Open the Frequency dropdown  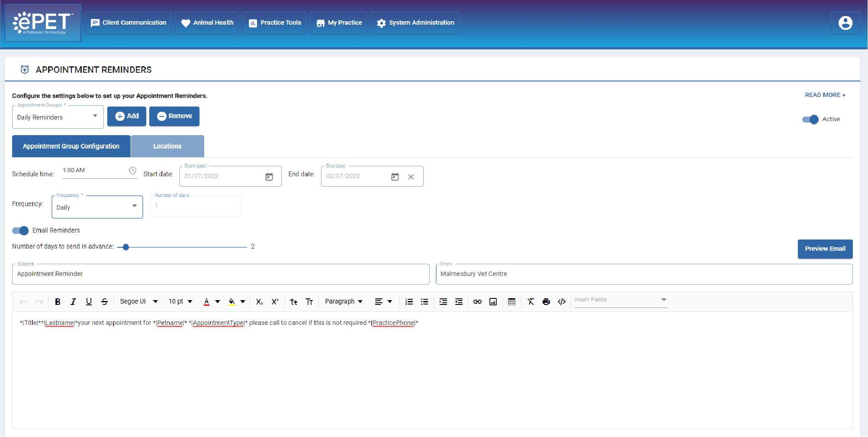click(x=97, y=207)
